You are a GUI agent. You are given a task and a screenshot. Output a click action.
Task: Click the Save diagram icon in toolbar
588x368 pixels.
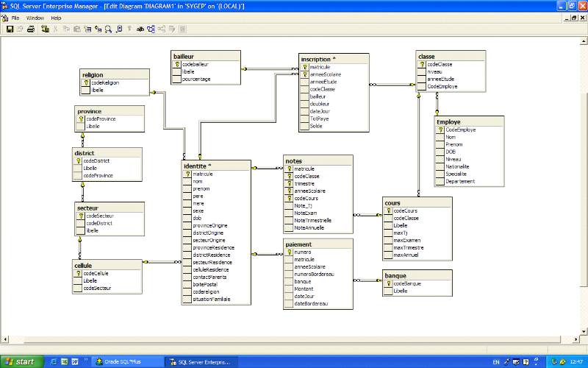(x=10, y=29)
